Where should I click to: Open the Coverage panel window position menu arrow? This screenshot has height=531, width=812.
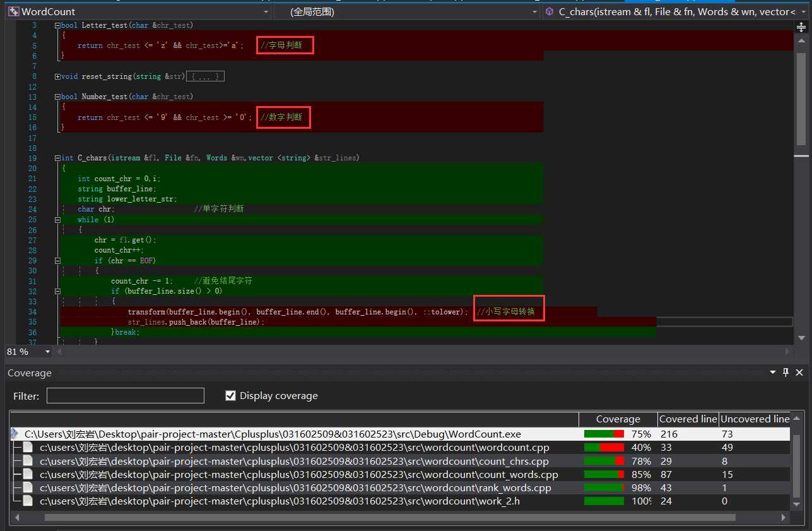773,373
